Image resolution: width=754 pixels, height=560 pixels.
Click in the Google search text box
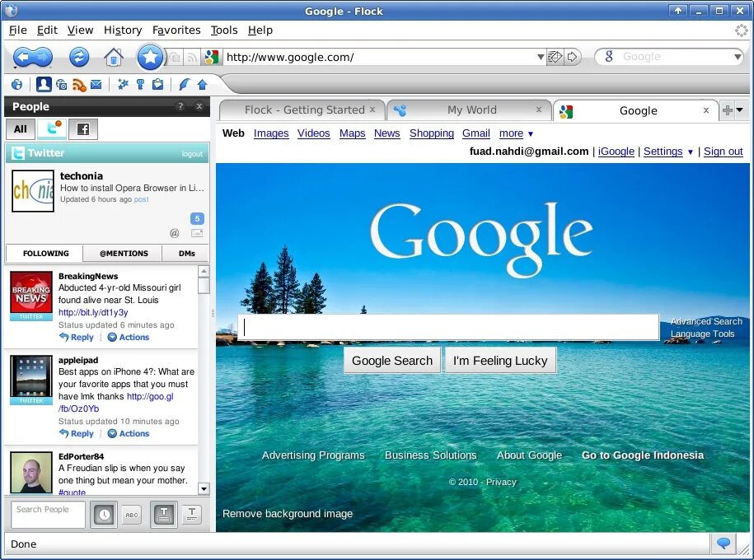(x=448, y=327)
